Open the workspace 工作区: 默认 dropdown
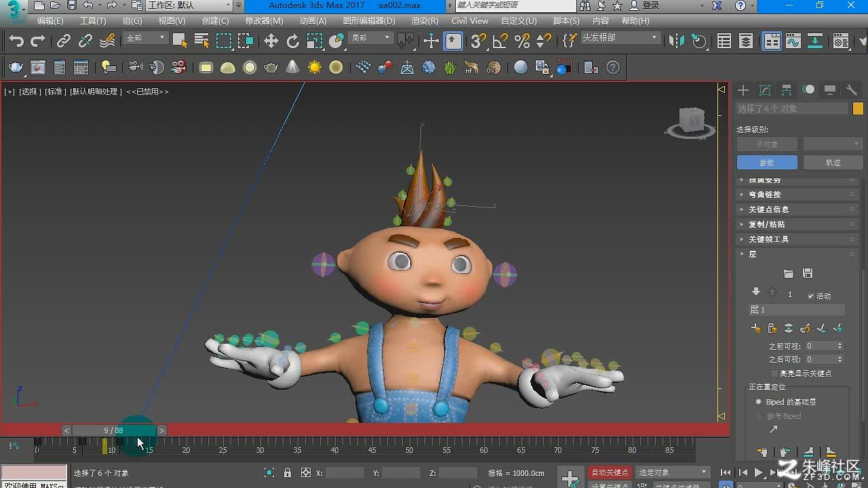 pos(190,5)
